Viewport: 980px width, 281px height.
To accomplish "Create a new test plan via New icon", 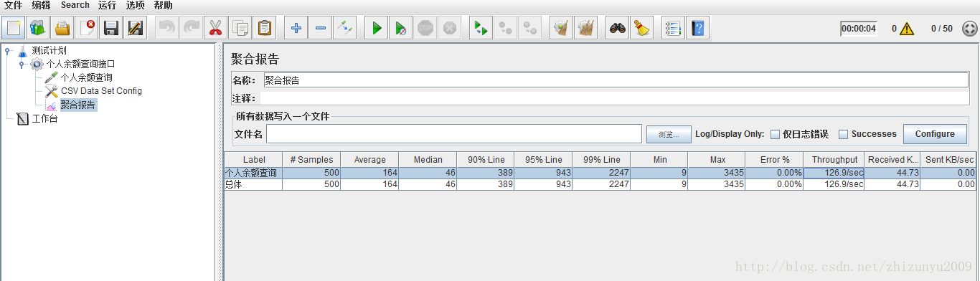I will tap(14, 29).
